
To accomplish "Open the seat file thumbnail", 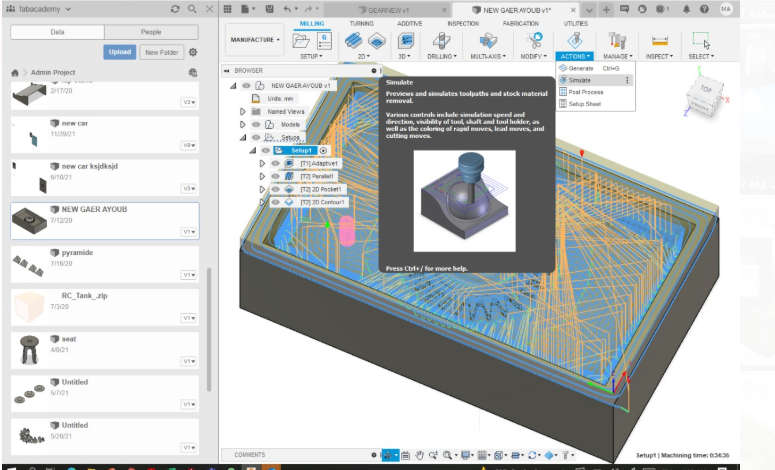I will tap(29, 349).
